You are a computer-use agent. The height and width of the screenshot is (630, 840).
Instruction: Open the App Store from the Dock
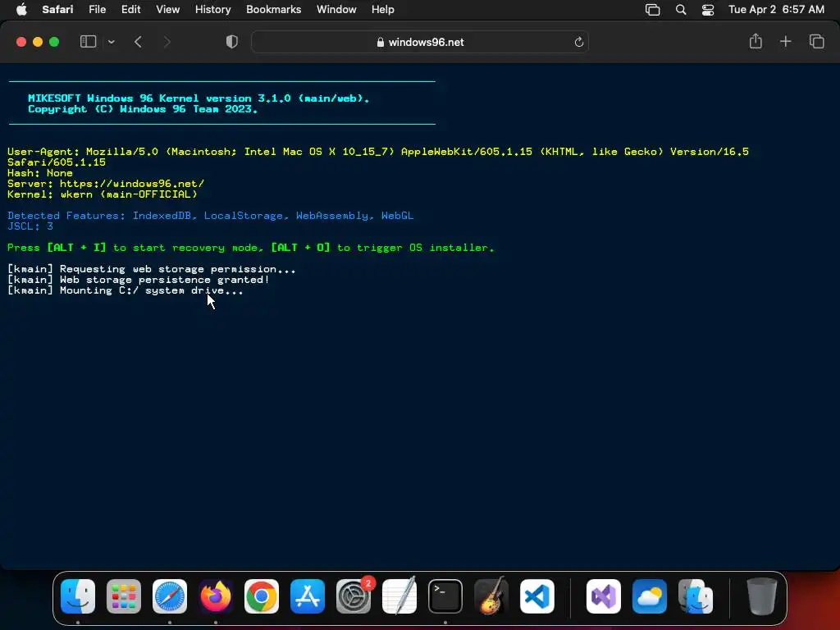pos(308,596)
